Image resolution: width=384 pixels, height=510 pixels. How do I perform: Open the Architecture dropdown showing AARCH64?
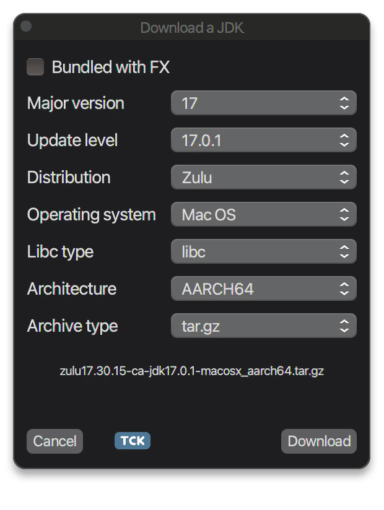pyautogui.click(x=264, y=289)
